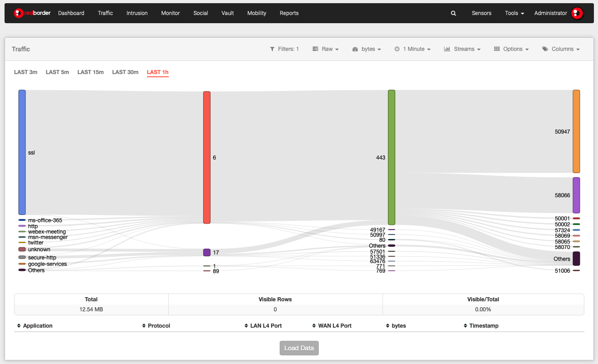Select the Others application label
Viewport: 598px width, 364px height.
pyautogui.click(x=36, y=270)
